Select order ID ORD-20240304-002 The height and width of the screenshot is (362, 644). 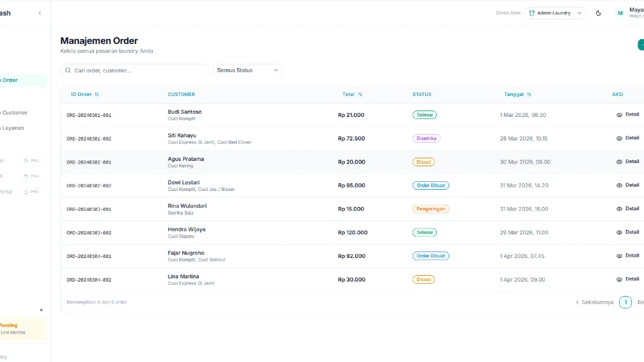[89, 280]
